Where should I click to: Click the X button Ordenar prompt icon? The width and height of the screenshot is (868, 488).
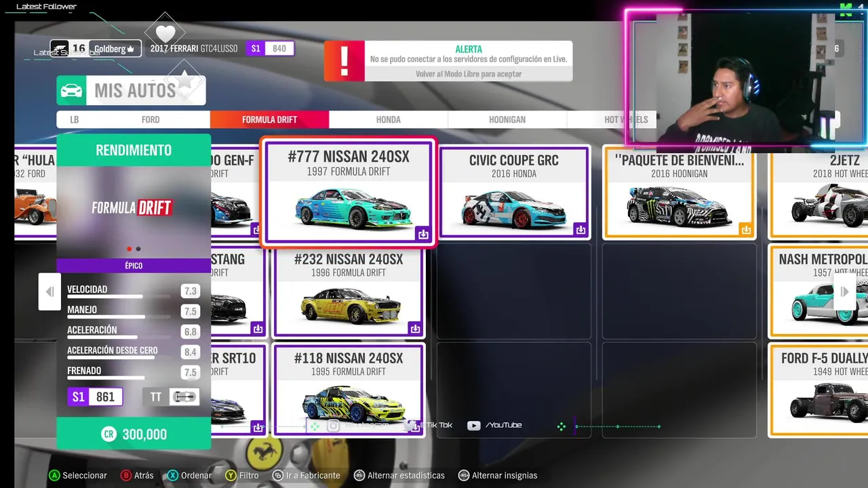(173, 476)
